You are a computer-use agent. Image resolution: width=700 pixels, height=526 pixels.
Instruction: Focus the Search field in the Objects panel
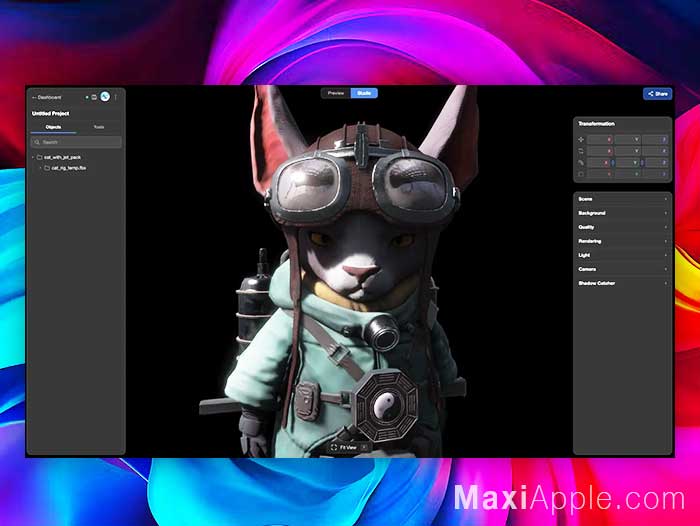coord(76,142)
